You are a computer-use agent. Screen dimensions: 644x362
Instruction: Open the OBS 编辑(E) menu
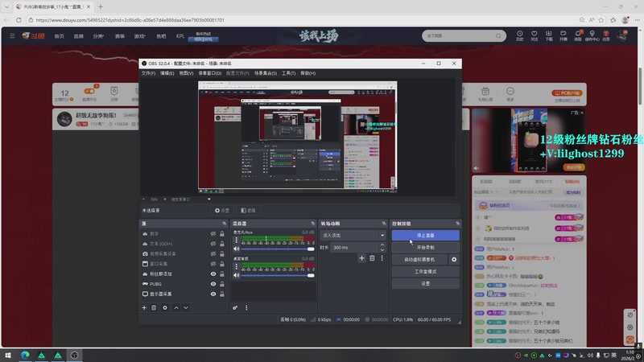[167, 73]
